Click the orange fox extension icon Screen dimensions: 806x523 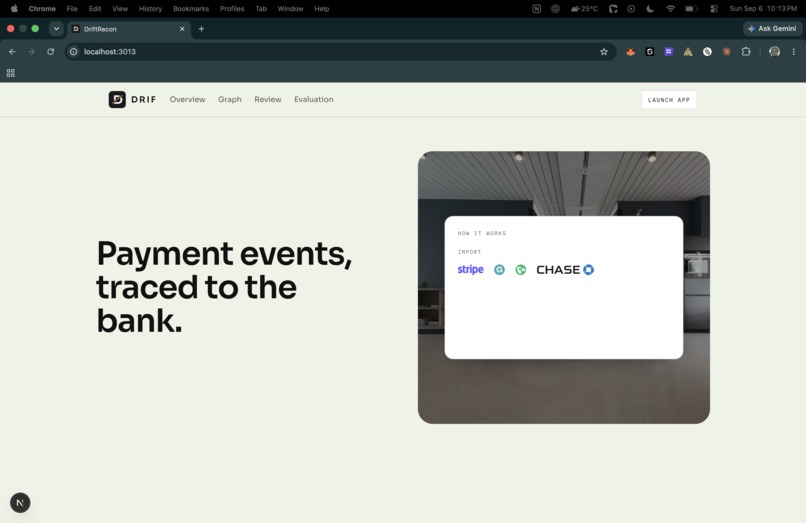pos(630,51)
